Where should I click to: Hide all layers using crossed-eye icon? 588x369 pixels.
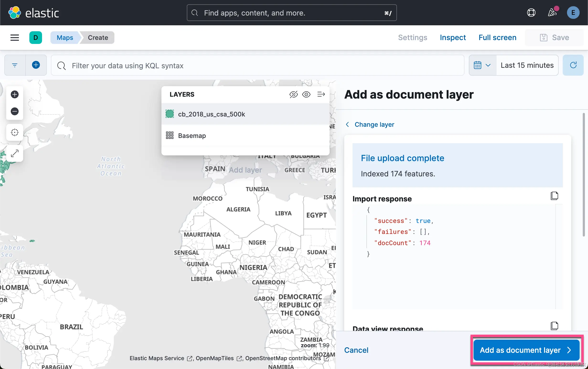(294, 95)
